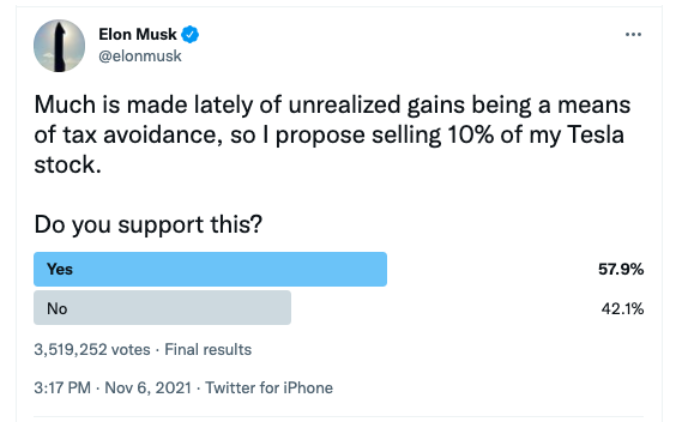Click the 57.9% Yes percentage
This screenshot has width=673, height=422.
621,269
